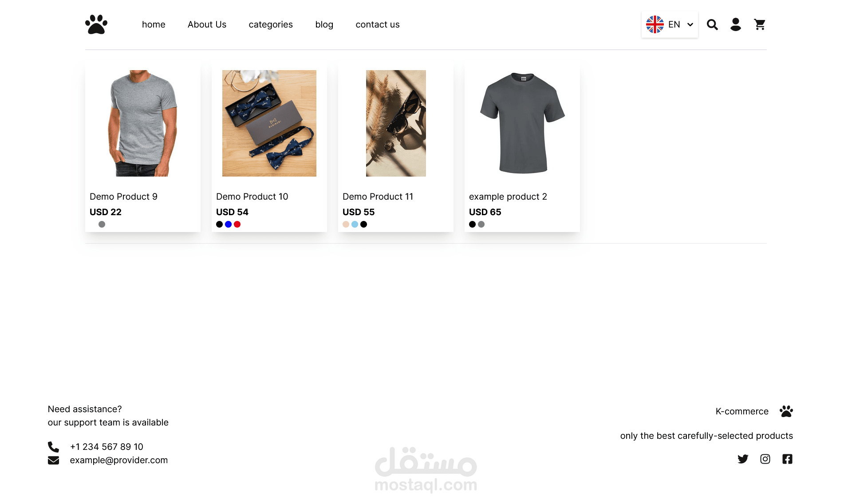The height and width of the screenshot is (504, 852).
Task: Select red color for Demo Product 10
Action: pos(237,224)
